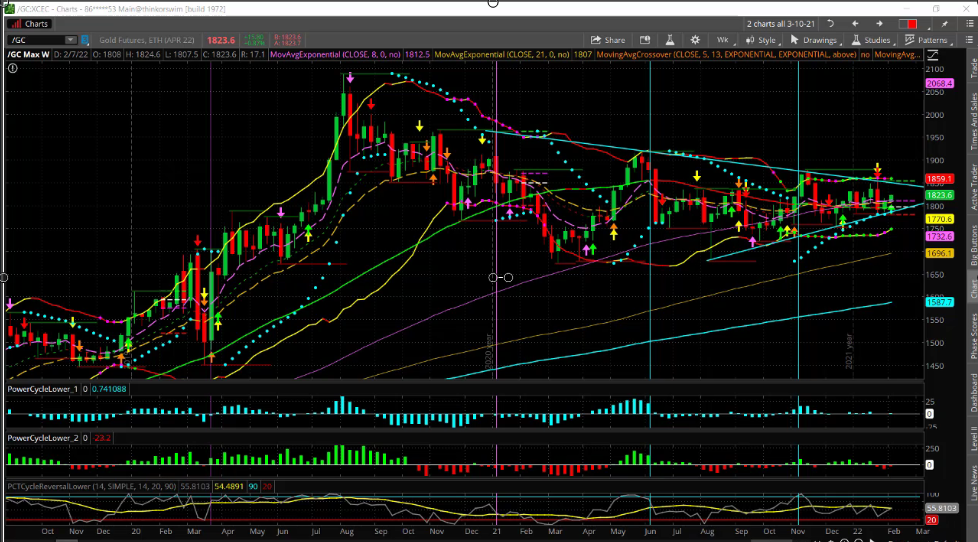Viewport: 978px width, 542px height.
Task: Click the Share button
Action: point(608,40)
